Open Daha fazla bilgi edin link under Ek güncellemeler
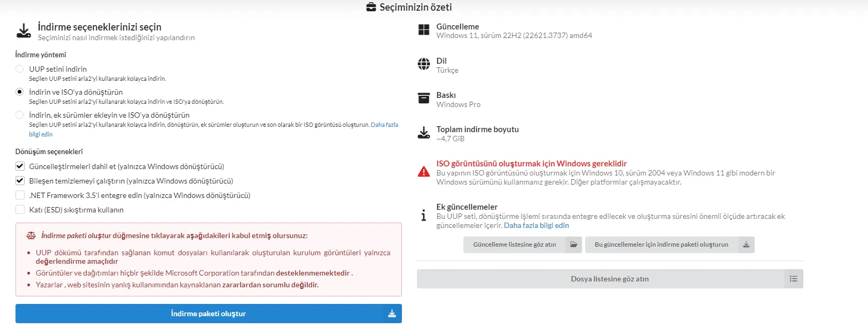This screenshot has height=328, width=868. point(536,226)
